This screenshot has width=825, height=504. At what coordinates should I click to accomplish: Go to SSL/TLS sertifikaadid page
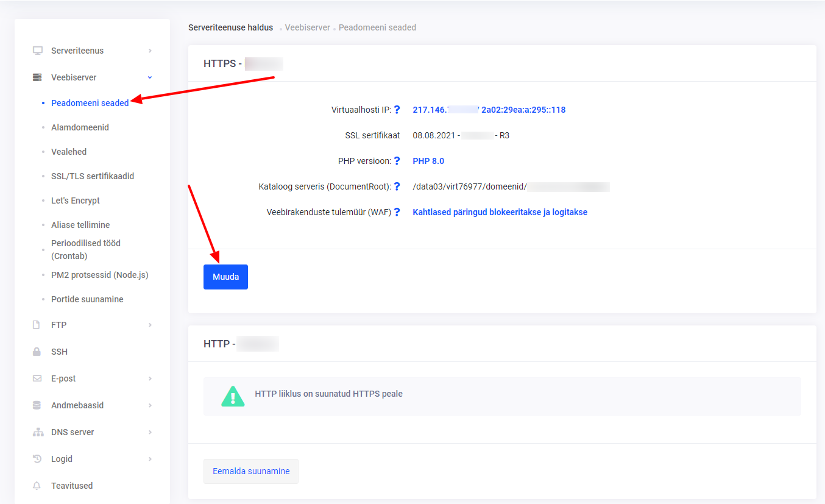tap(93, 176)
